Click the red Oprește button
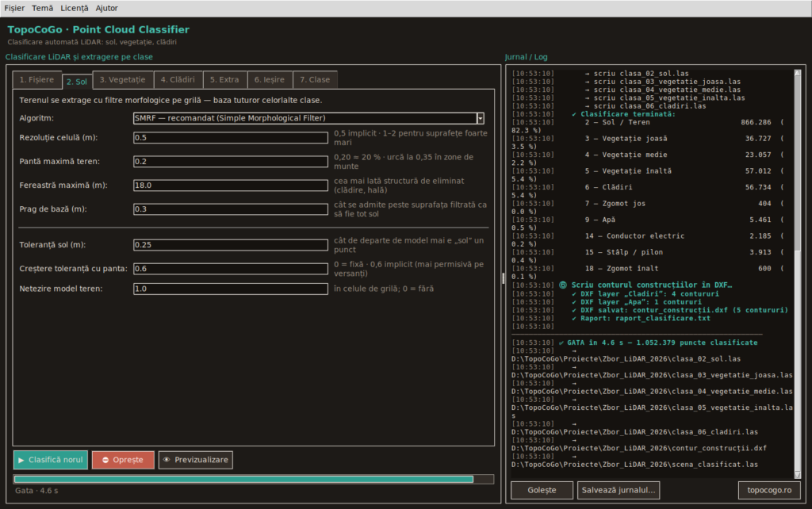812x509 pixels. point(123,460)
